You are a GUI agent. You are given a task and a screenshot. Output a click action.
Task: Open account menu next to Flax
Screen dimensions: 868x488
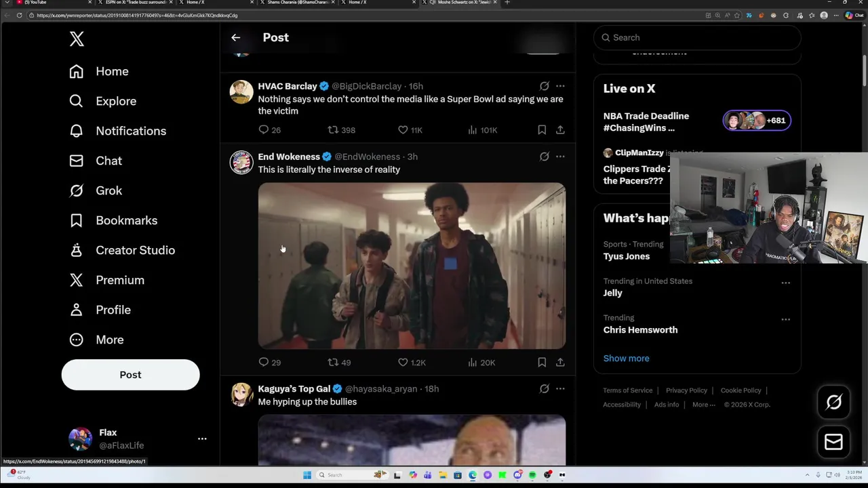(x=202, y=439)
